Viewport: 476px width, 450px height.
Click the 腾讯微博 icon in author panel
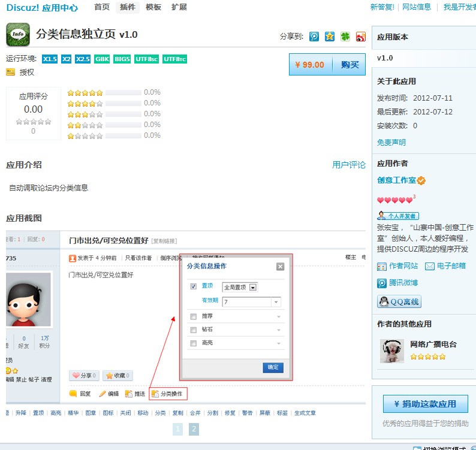382,283
